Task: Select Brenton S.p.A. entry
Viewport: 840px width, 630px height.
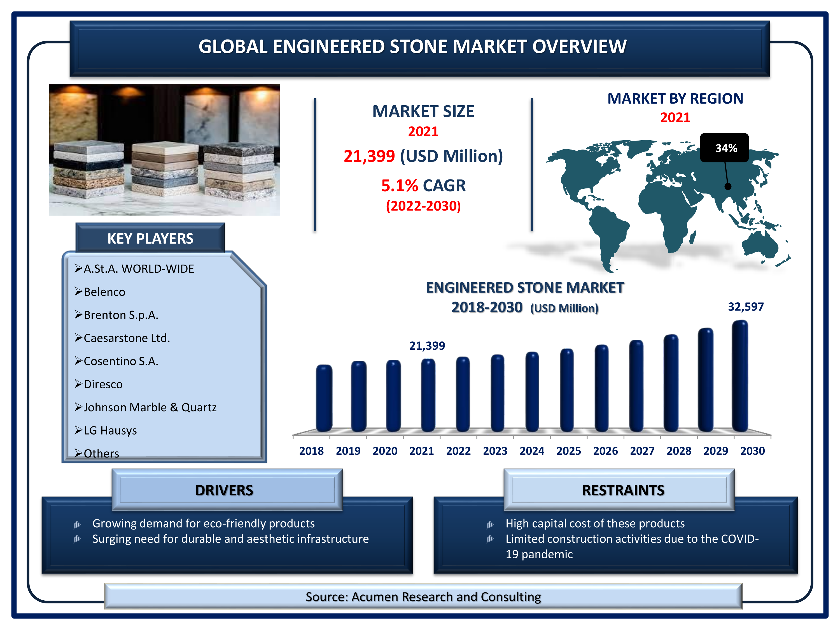Action: point(116,315)
